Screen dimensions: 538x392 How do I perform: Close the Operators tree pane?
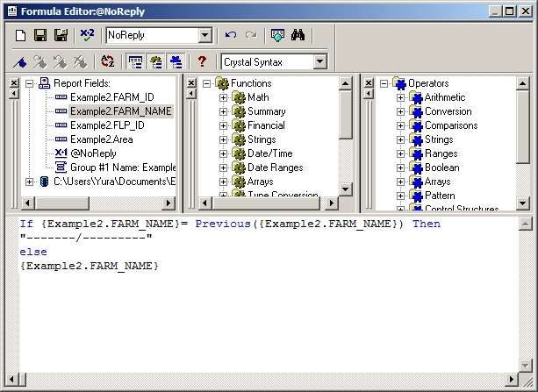pyautogui.click(x=369, y=83)
